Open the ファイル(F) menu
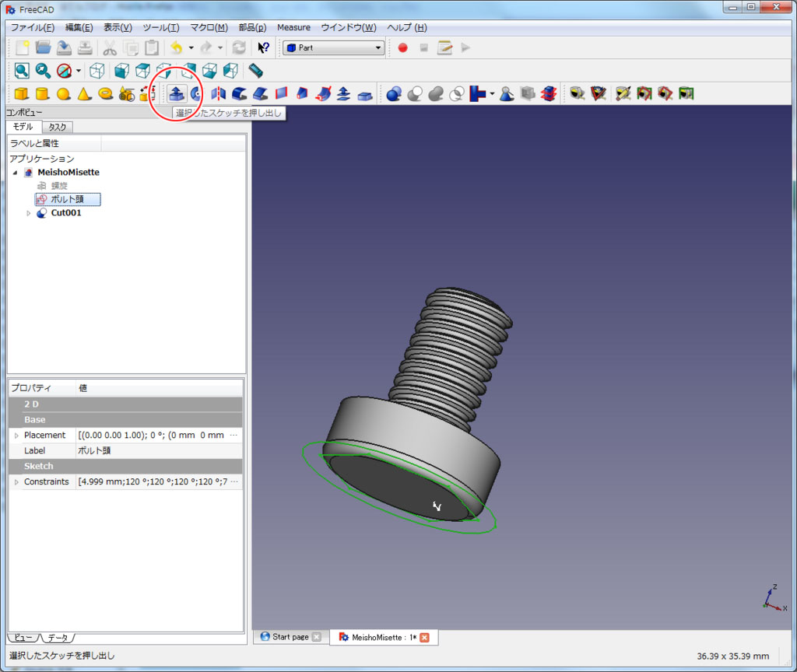The width and height of the screenshot is (797, 672). (33, 27)
